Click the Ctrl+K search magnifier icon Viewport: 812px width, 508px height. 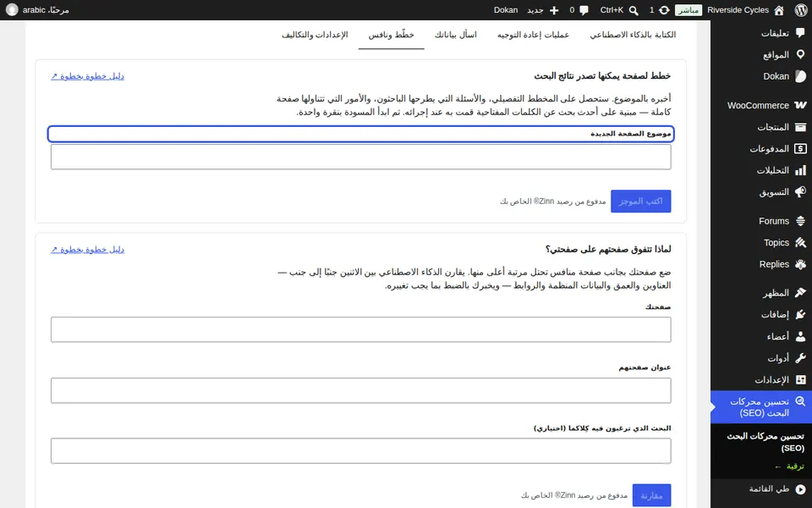(634, 10)
